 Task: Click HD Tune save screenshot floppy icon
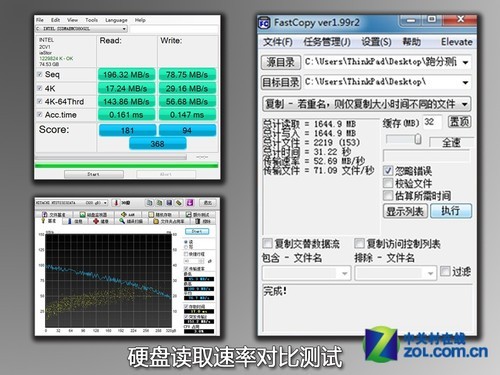[x=169, y=203]
